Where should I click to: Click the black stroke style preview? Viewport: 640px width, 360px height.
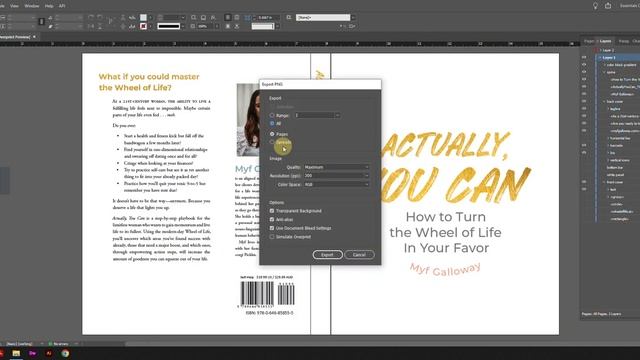pyautogui.click(x=169, y=26)
